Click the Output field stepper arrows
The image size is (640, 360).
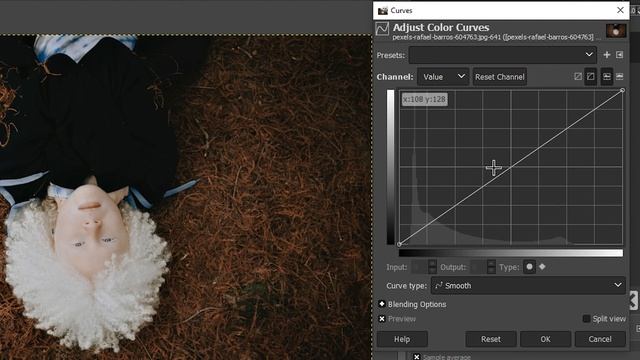[x=491, y=267]
